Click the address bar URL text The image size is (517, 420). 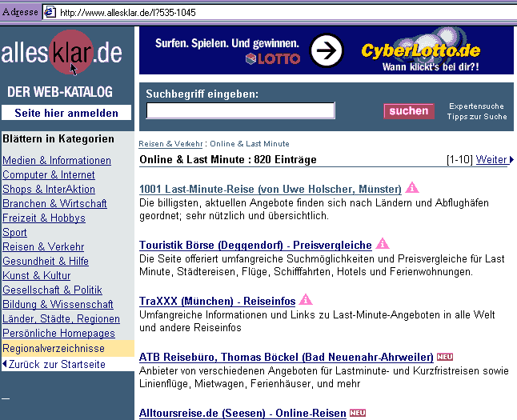pos(128,13)
